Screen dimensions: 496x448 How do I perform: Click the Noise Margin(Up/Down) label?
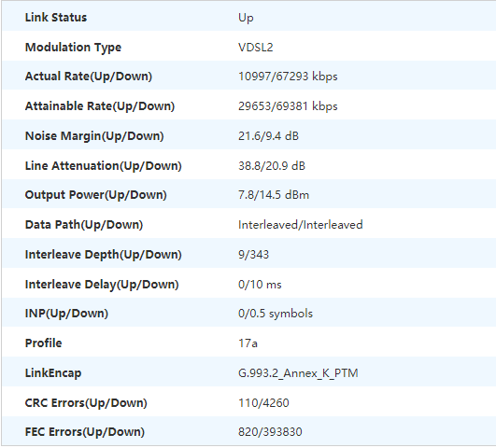94,136
